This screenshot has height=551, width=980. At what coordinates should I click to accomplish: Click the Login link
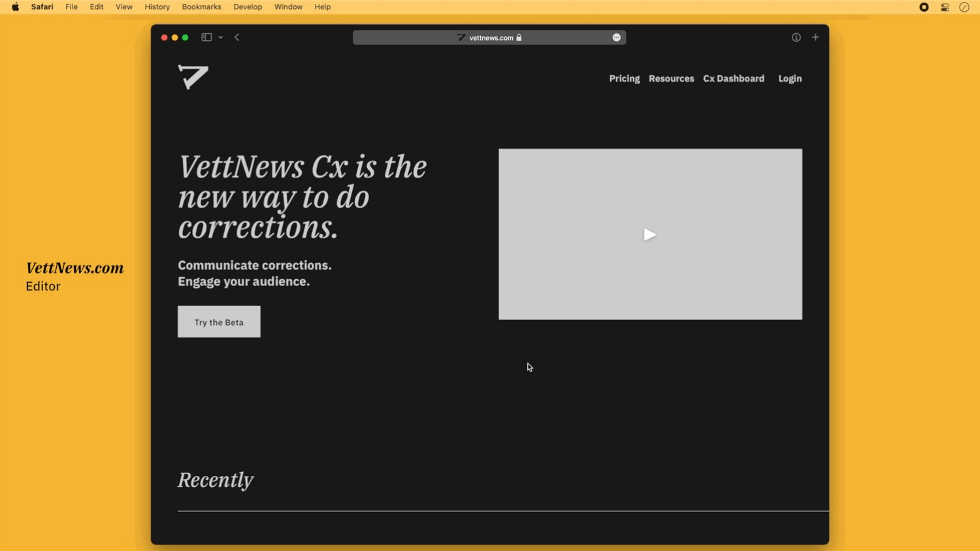point(790,78)
